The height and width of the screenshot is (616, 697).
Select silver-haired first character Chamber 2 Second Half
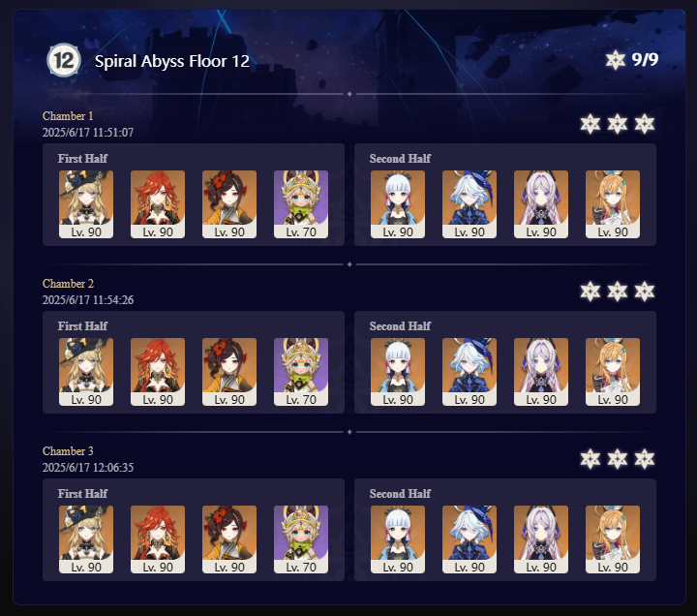point(398,372)
